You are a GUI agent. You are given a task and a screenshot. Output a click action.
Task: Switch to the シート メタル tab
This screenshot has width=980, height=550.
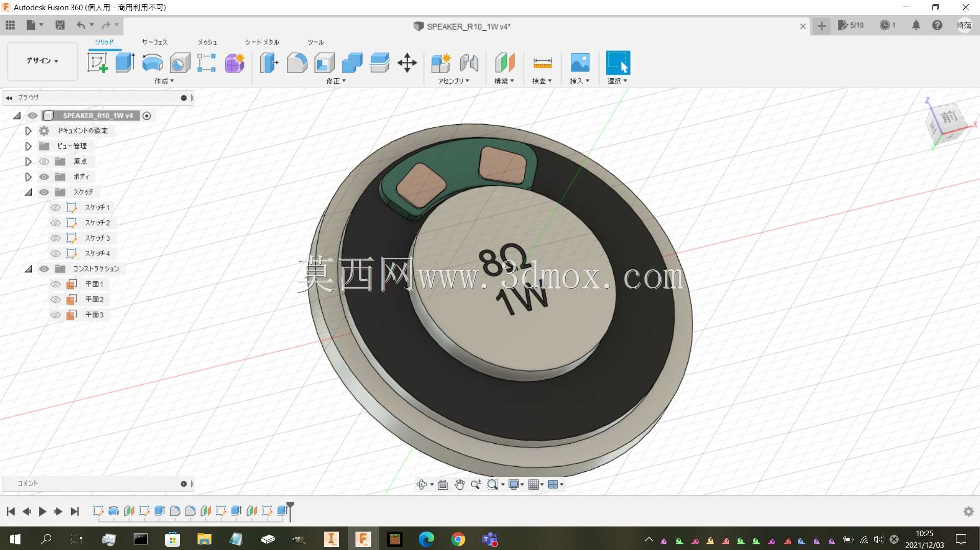tap(262, 42)
